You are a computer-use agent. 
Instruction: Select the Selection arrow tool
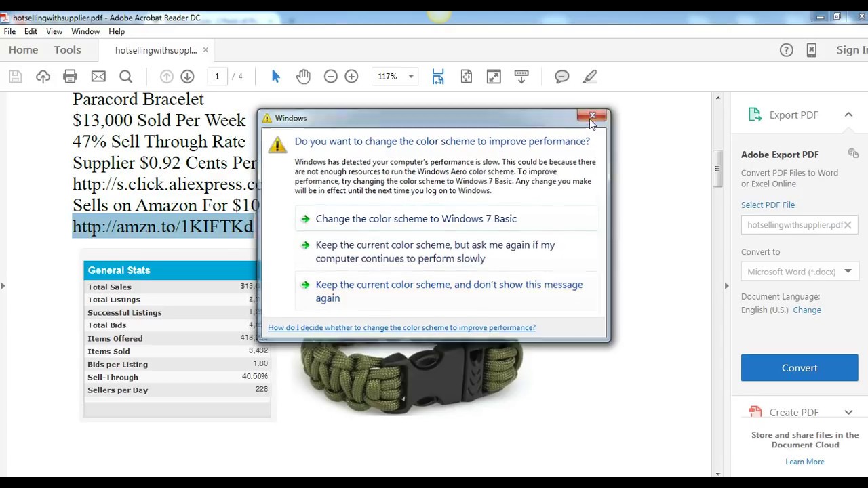[275, 77]
